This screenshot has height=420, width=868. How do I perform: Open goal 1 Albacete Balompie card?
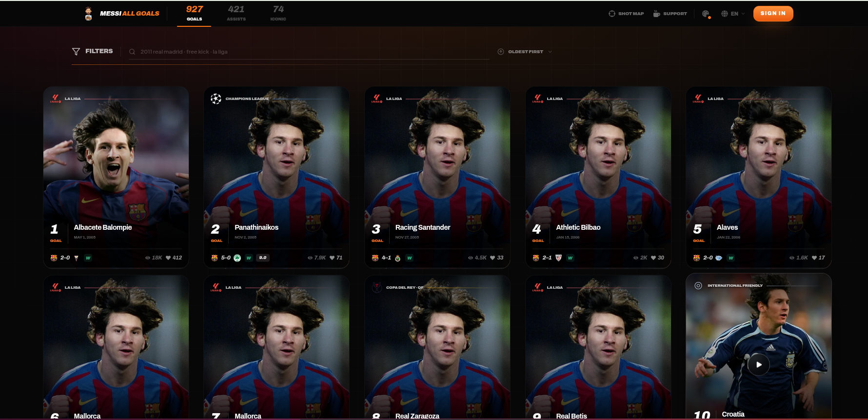tap(116, 177)
